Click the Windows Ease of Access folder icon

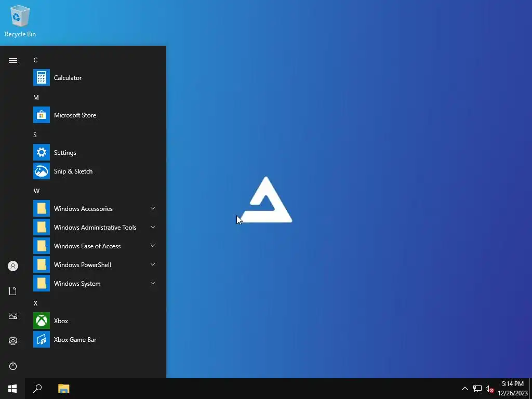pos(42,246)
